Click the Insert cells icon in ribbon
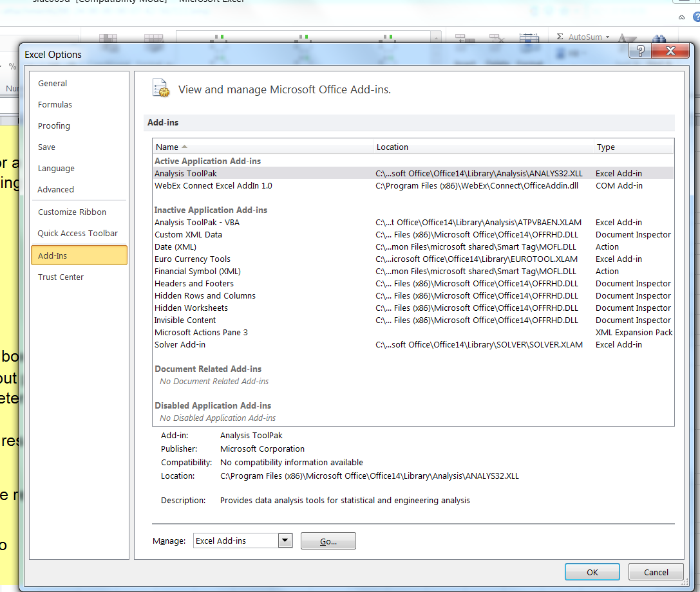 click(465, 39)
